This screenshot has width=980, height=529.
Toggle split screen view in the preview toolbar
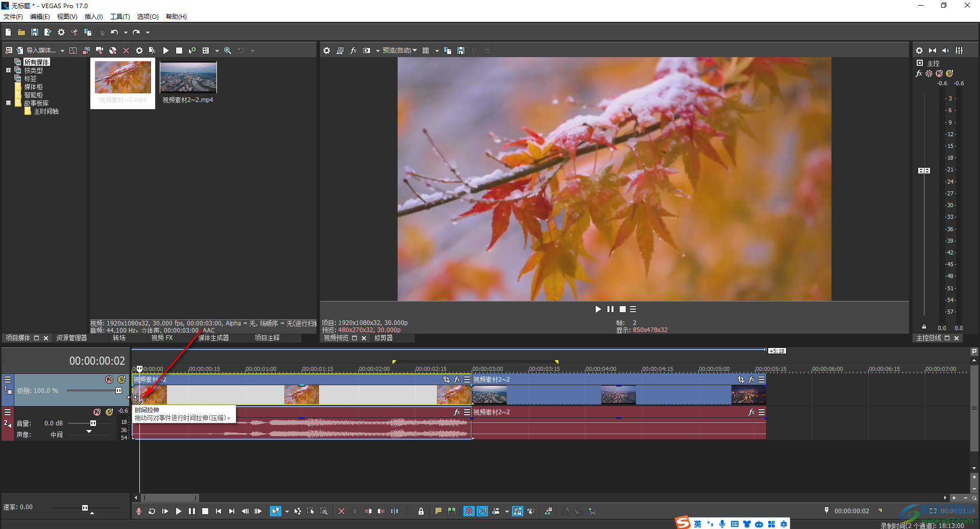[x=366, y=51]
